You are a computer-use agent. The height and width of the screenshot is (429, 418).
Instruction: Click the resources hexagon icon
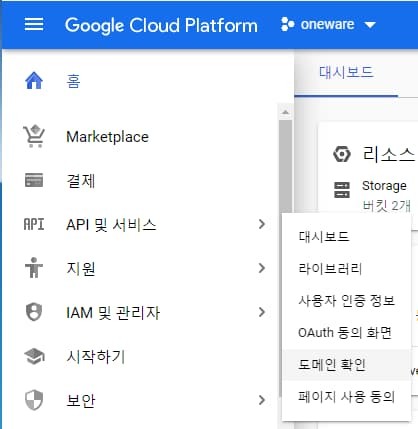(x=342, y=154)
